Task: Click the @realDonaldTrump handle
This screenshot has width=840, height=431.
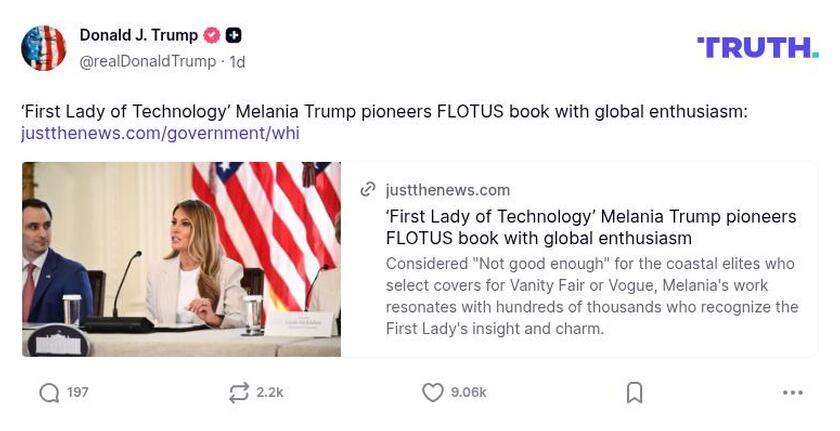Action: click(x=148, y=61)
